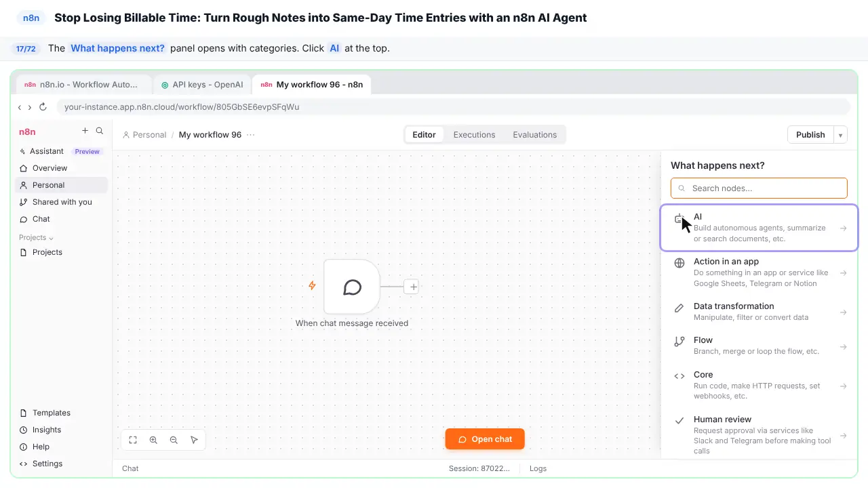Zoom out on the canvas
This screenshot has height=488, width=868.
pyautogui.click(x=174, y=440)
